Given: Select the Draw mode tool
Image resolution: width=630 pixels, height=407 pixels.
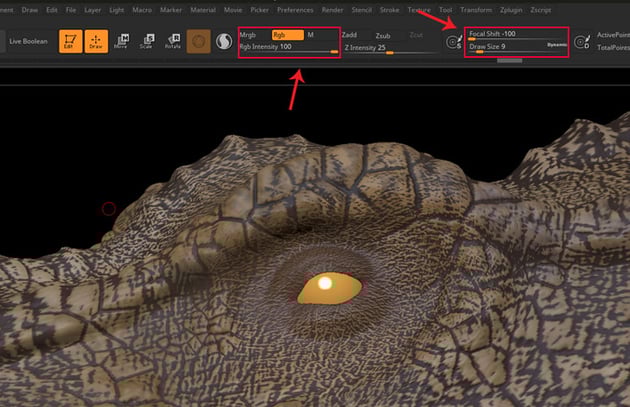Looking at the screenshot, I should point(98,41).
